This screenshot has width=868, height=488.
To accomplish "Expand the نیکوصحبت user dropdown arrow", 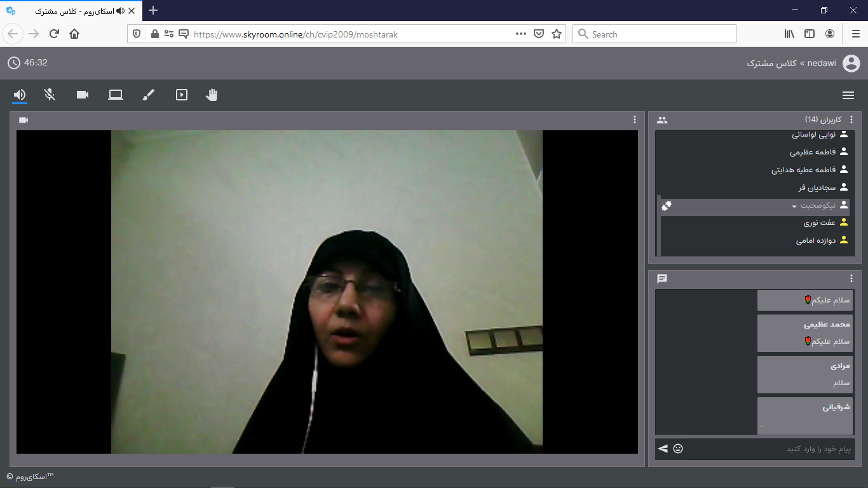I will (794, 207).
